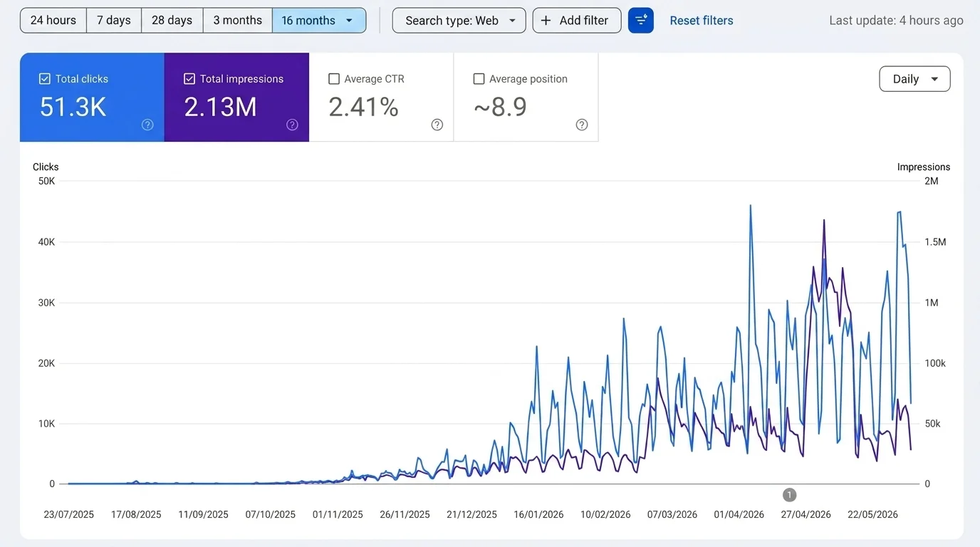Viewport: 980px width, 547px height.
Task: Click the 2.13M total impressions value
Action: point(221,107)
